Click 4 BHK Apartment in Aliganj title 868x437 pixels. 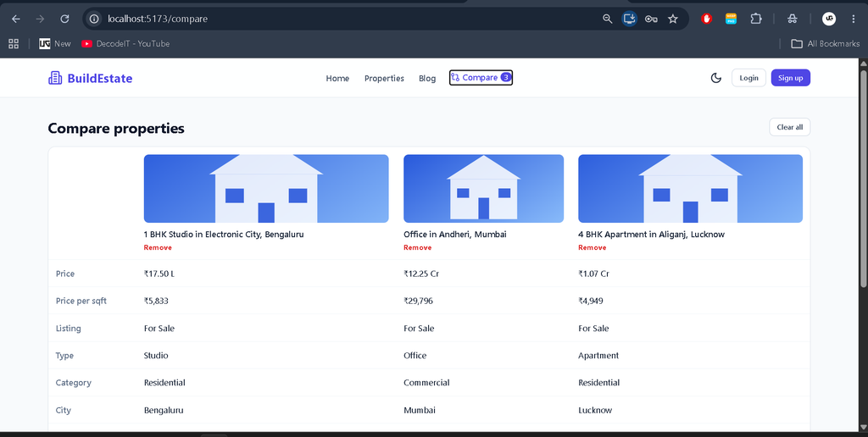pos(652,235)
